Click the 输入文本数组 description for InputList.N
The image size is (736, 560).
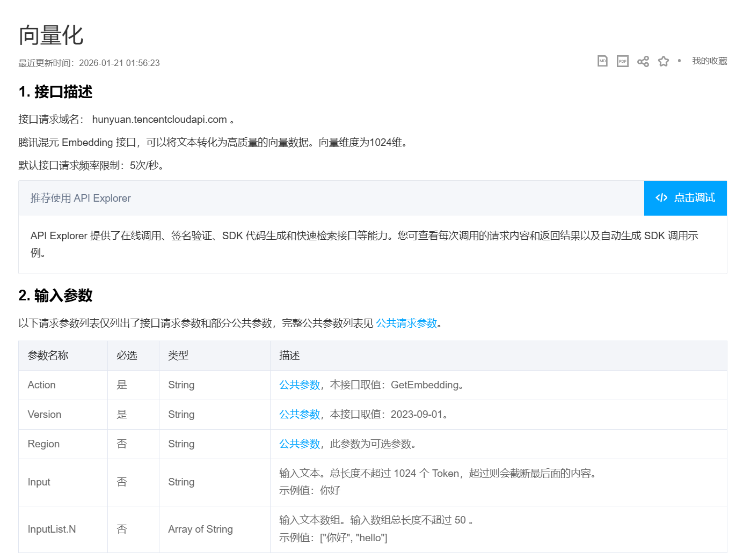coord(376,520)
